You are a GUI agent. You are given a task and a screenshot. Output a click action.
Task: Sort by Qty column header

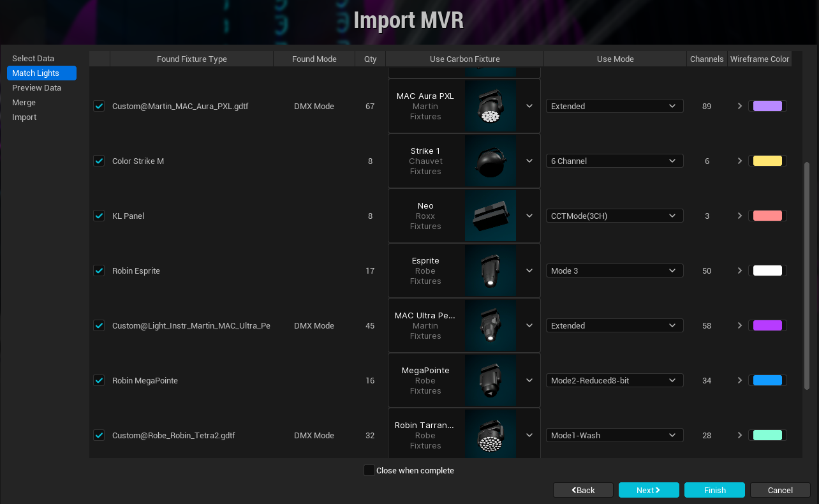tap(370, 59)
